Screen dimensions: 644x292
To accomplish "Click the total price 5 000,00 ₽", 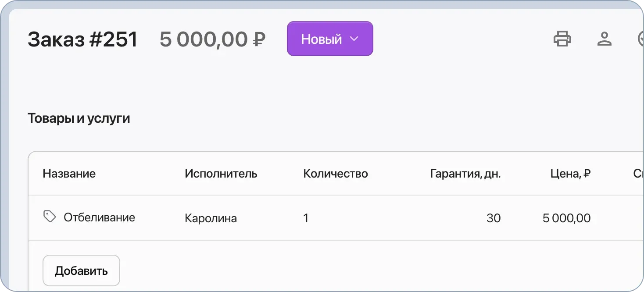I will pyautogui.click(x=213, y=39).
